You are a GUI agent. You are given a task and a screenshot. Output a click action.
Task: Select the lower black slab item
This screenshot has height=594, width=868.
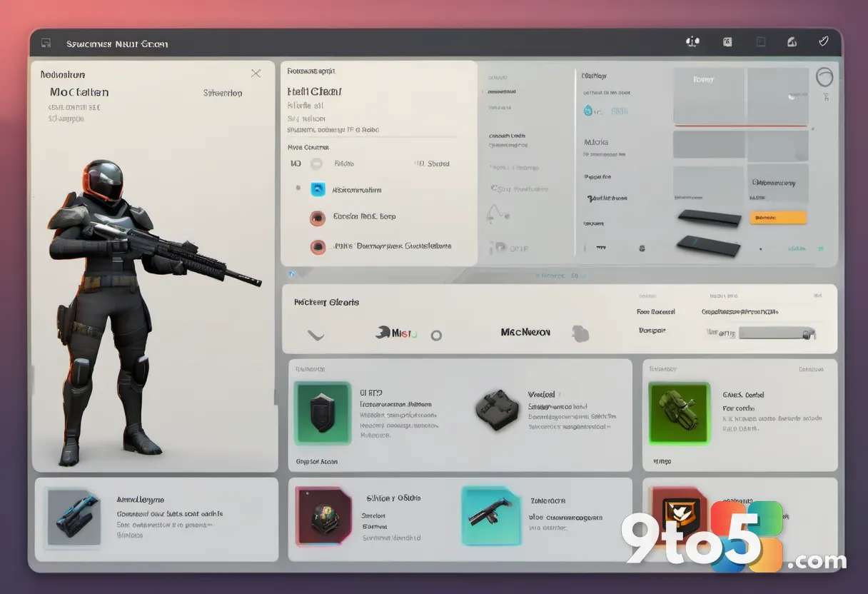710,246
